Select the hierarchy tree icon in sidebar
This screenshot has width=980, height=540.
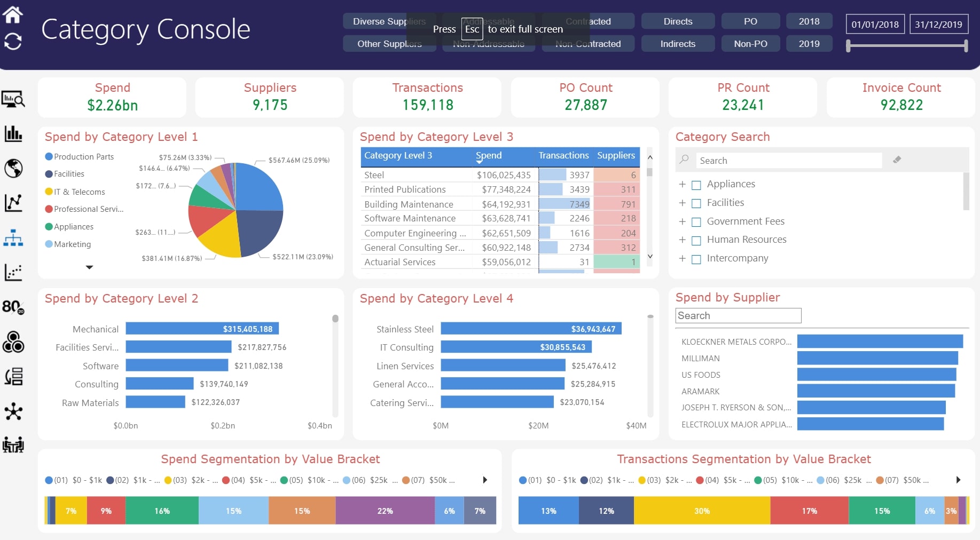pos(13,238)
